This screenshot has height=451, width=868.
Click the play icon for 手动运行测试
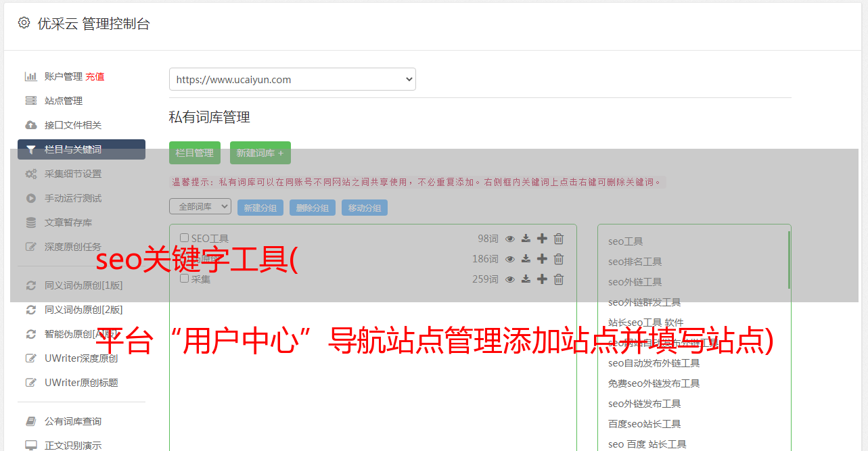click(31, 198)
